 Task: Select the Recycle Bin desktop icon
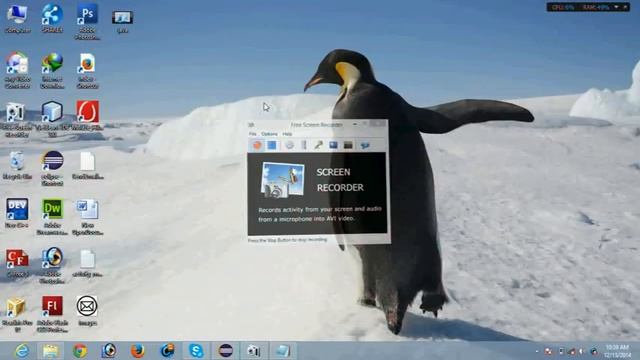click(17, 165)
